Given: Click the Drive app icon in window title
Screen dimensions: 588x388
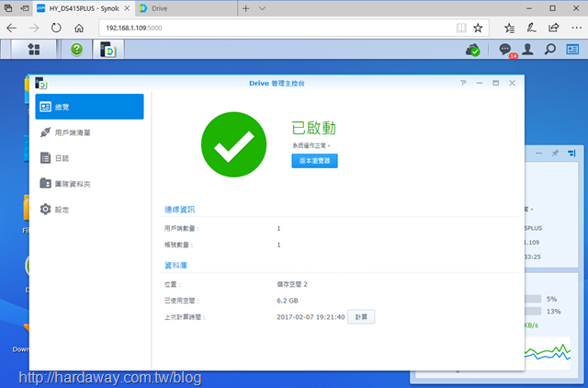Looking at the screenshot, I should (40, 83).
